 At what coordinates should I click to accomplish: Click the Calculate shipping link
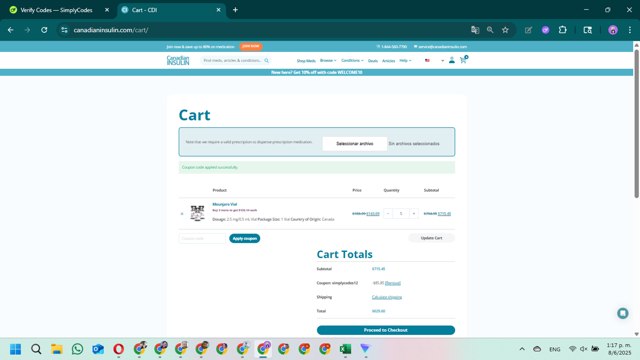(x=387, y=297)
